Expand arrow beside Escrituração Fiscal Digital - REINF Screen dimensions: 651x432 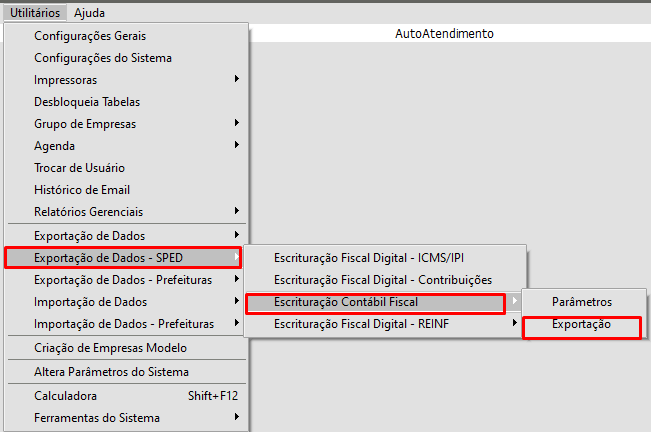(x=515, y=322)
